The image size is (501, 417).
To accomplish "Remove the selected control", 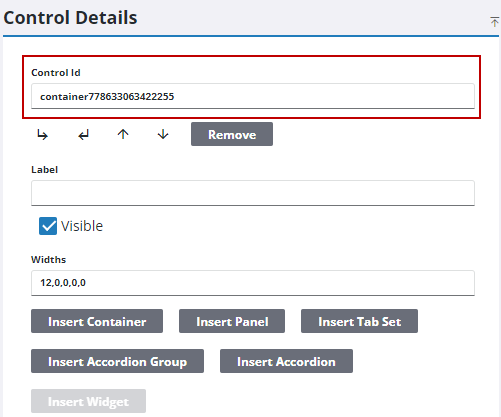I will 232,134.
